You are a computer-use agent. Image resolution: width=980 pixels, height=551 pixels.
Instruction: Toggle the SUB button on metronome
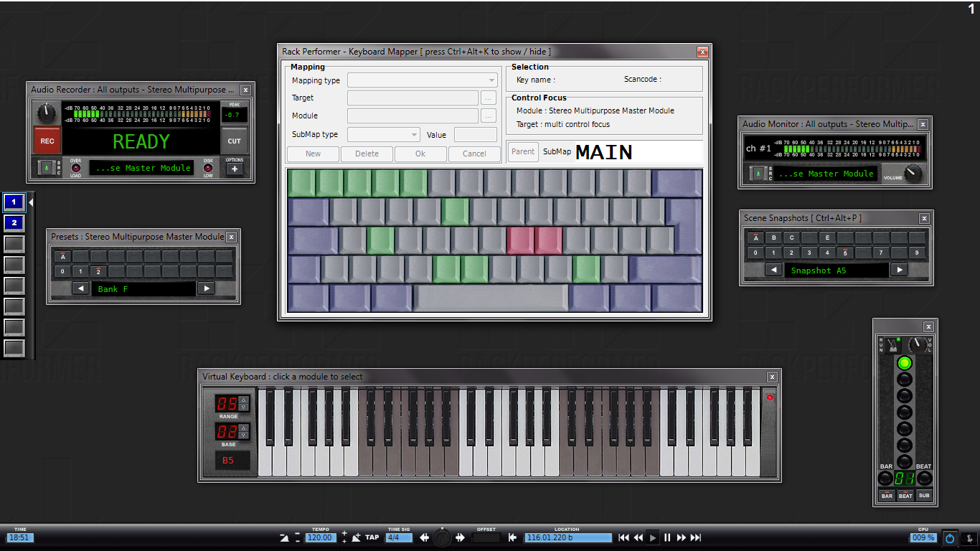(x=924, y=496)
